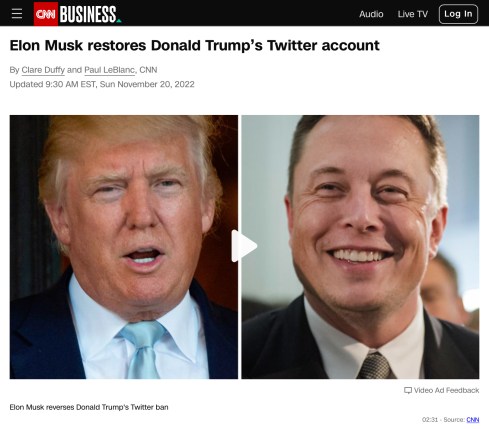
Task: Click the video caption about Twitter ban
Action: 89,407
